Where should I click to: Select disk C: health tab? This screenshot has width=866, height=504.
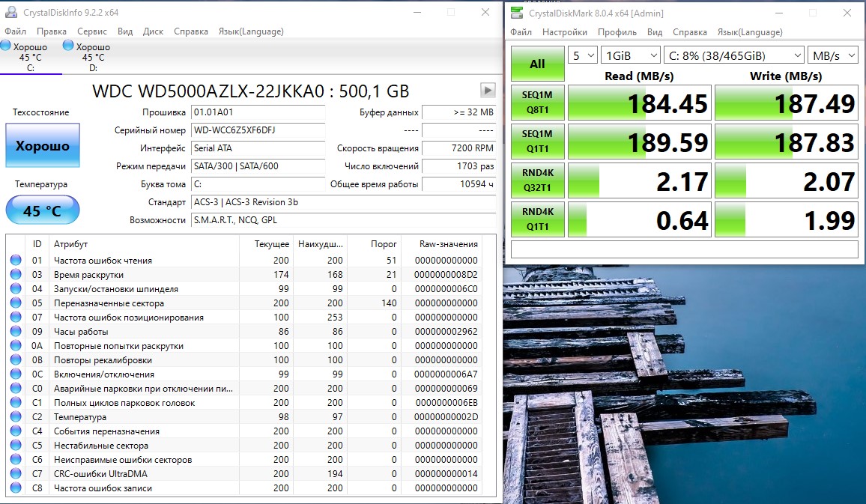coord(31,57)
